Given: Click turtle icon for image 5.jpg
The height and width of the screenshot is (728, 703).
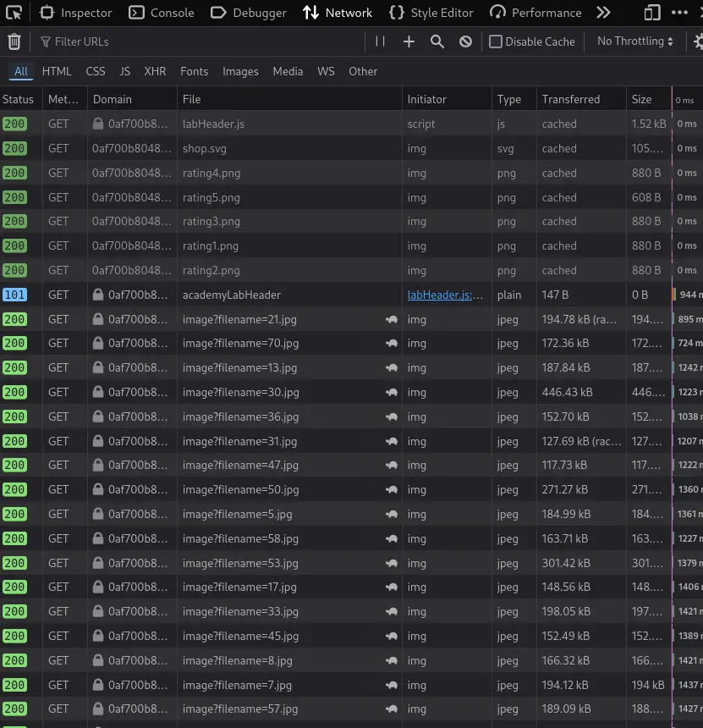Looking at the screenshot, I should pyautogui.click(x=392, y=514).
